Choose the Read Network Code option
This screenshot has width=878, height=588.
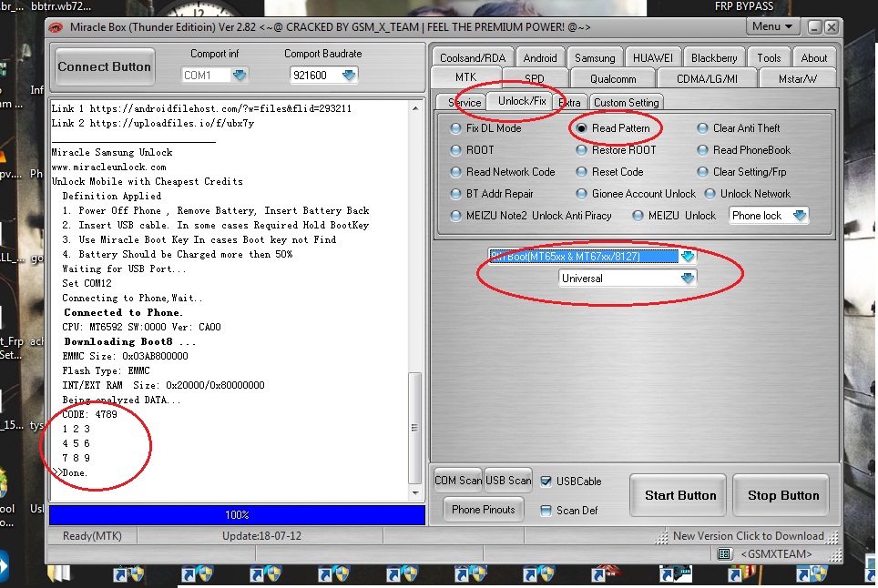pos(455,172)
